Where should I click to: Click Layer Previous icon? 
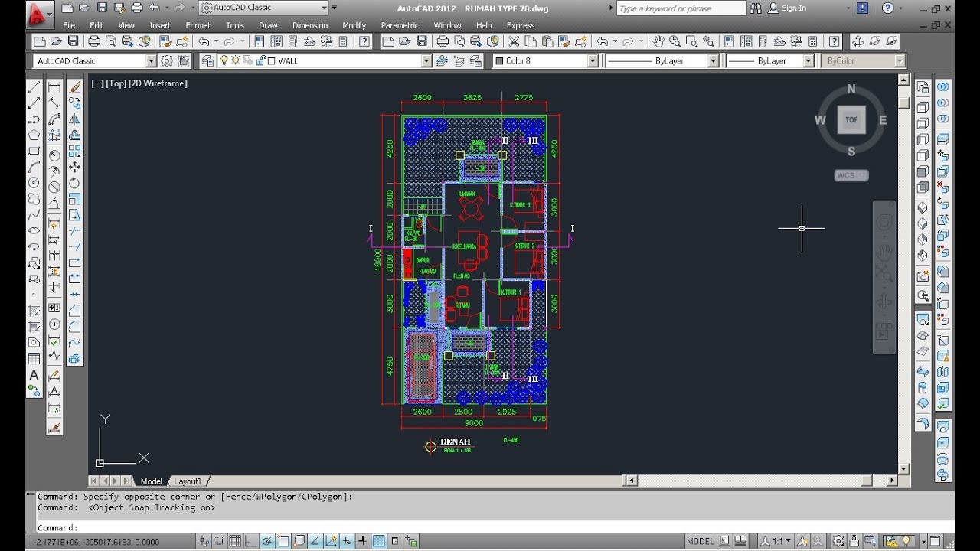coord(459,60)
